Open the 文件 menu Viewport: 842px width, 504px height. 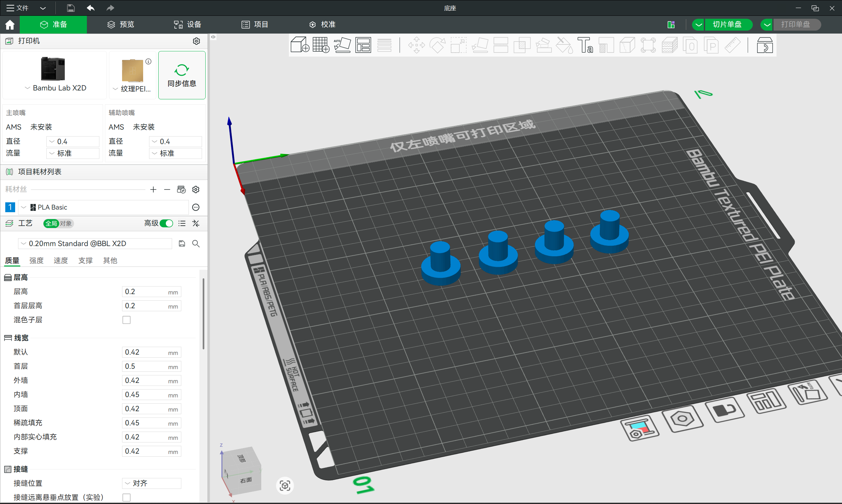pos(18,8)
